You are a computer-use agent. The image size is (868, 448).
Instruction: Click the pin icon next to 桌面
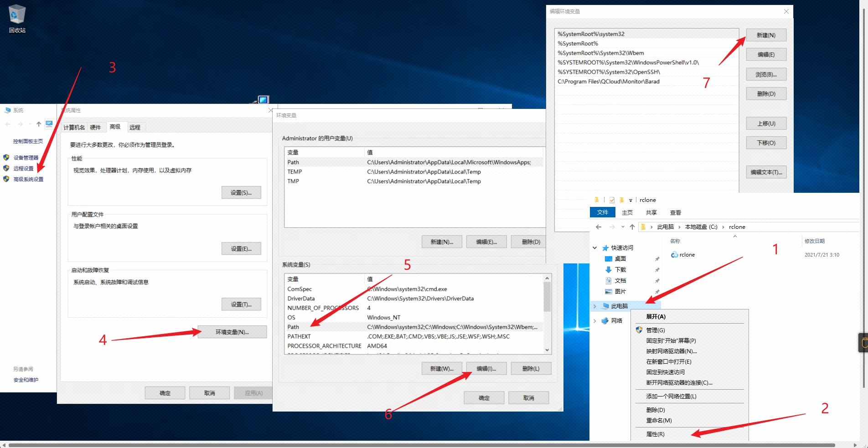(x=657, y=259)
